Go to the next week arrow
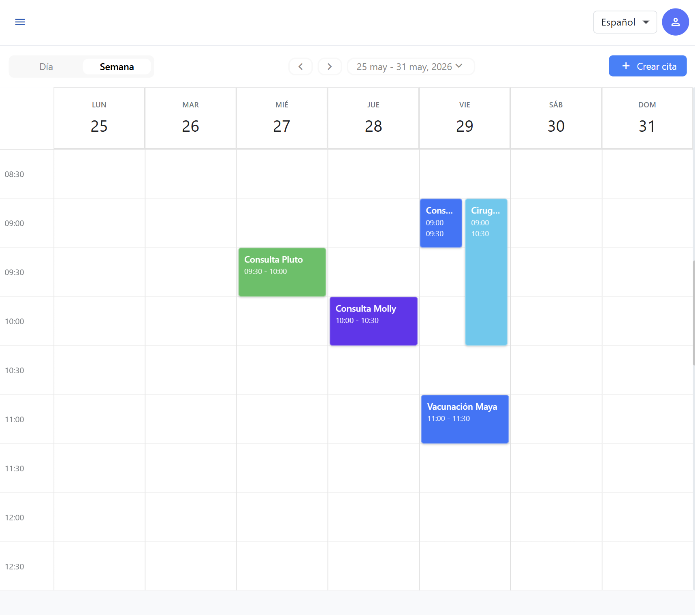The width and height of the screenshot is (695, 616). point(330,66)
